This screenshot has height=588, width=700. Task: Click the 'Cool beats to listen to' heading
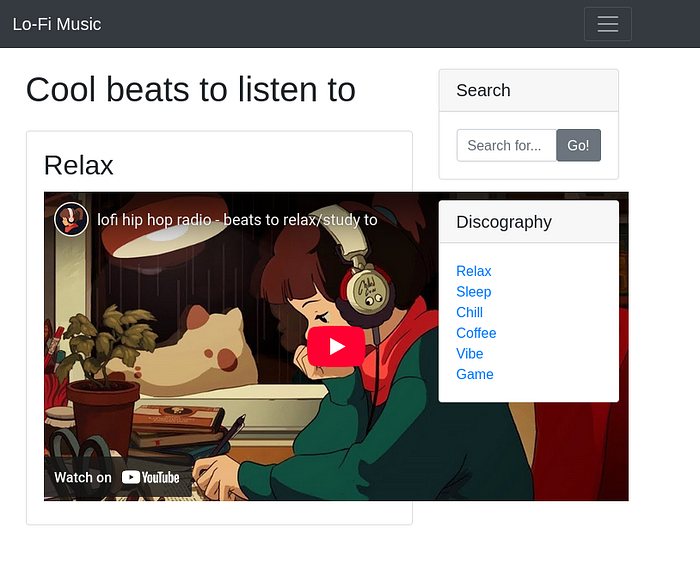coord(191,89)
